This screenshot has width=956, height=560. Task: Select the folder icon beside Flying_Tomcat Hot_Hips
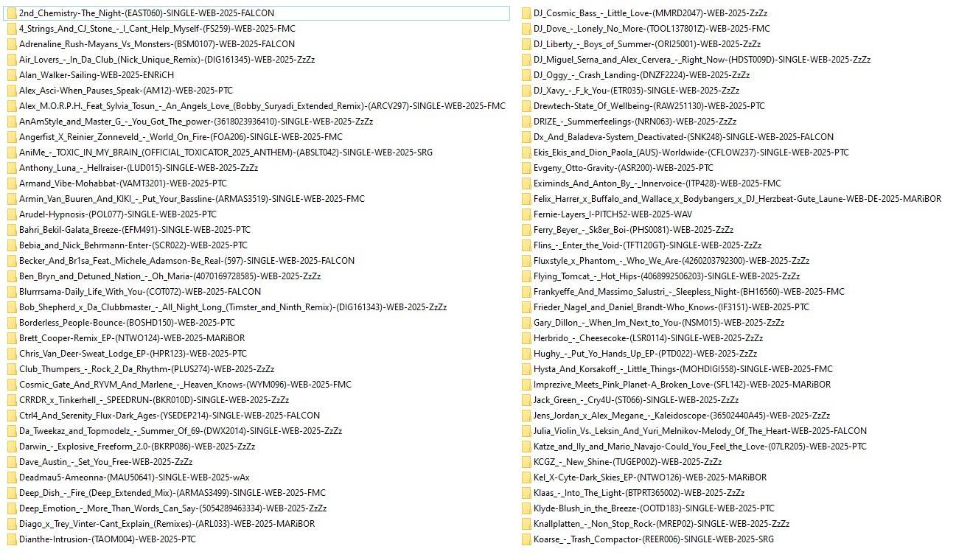tap(526, 276)
